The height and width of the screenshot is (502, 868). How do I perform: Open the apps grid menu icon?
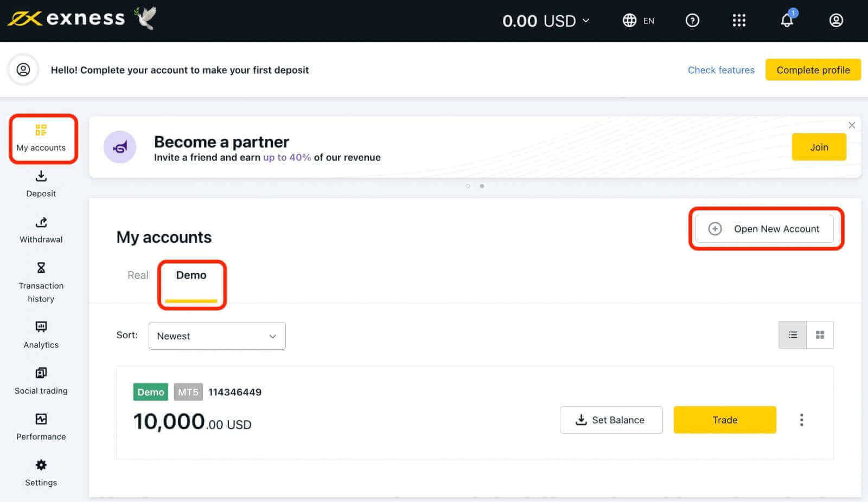point(739,21)
